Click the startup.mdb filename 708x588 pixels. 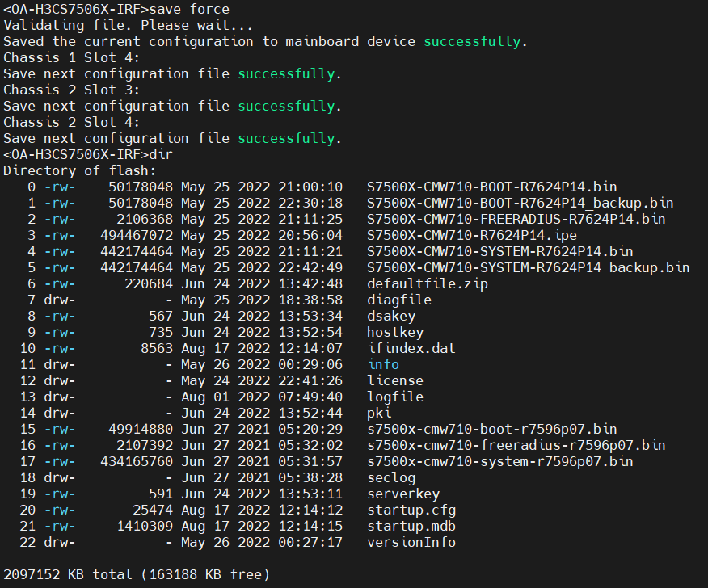pyautogui.click(x=407, y=526)
